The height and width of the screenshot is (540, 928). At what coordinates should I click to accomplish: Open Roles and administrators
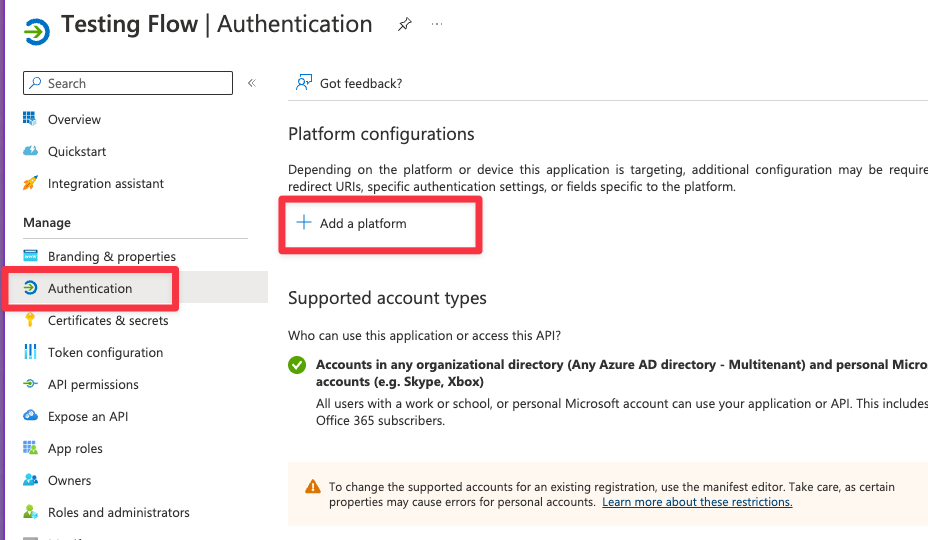(x=118, y=512)
